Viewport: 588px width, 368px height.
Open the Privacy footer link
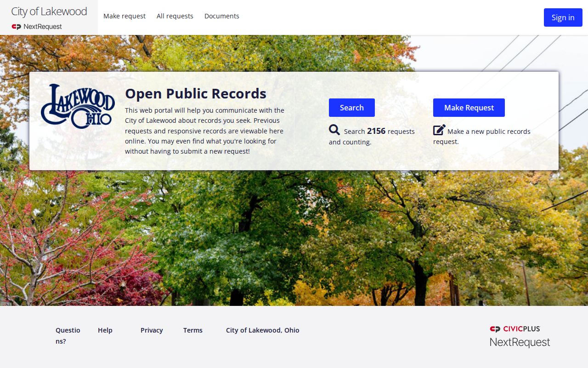pyautogui.click(x=152, y=330)
